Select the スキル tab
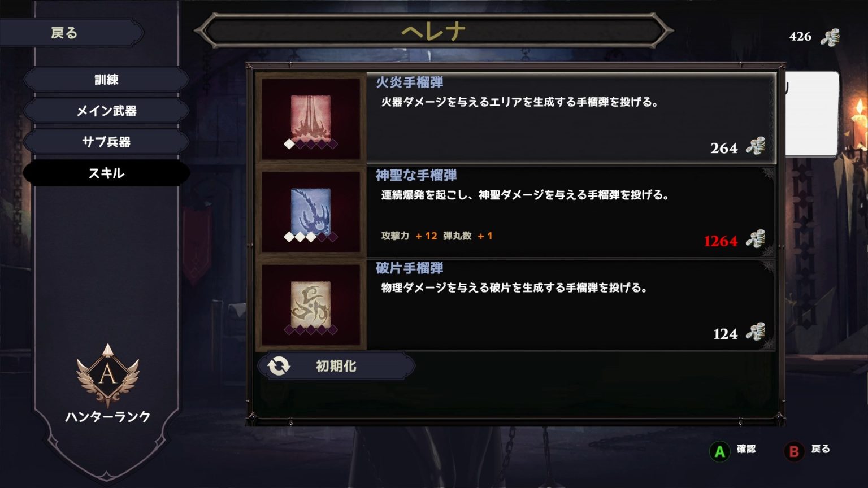The height and width of the screenshot is (488, 868). 106,173
